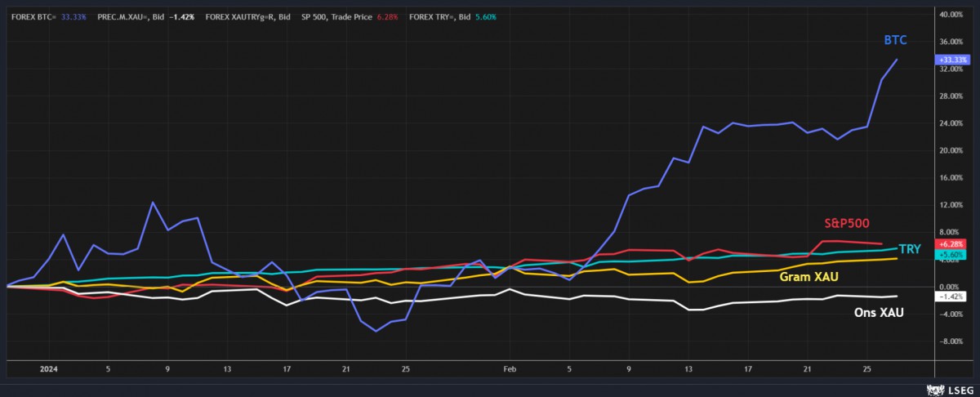Click the teal +5.60% value tag
The height and width of the screenshot is (397, 980).
(x=953, y=254)
